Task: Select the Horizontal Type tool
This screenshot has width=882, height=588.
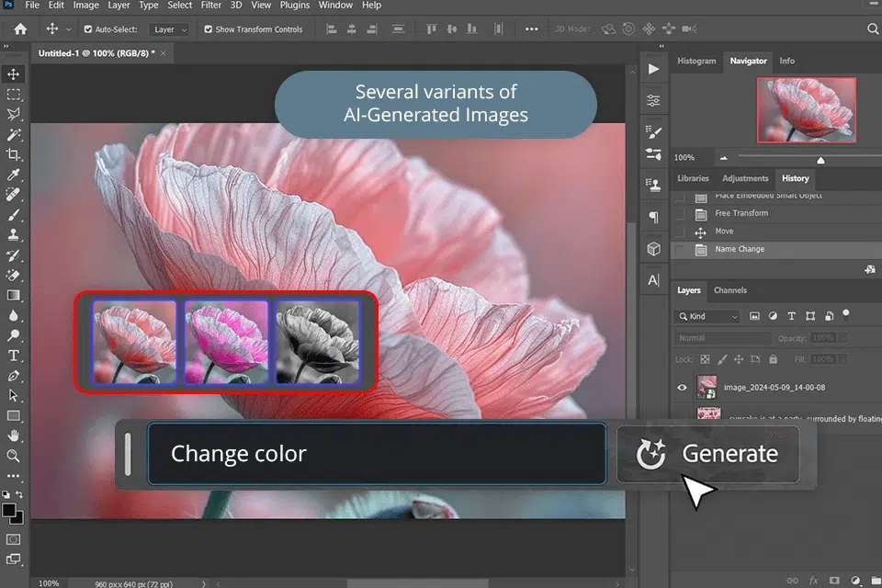Action: 13,355
